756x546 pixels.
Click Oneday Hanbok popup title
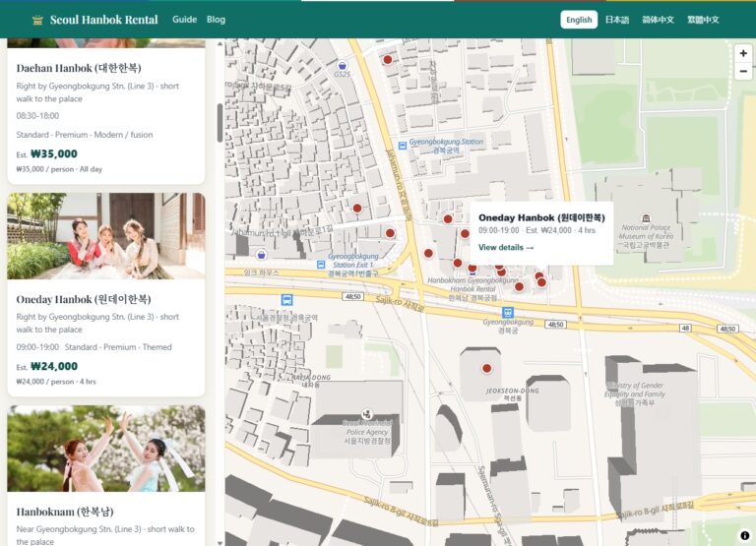click(x=541, y=217)
